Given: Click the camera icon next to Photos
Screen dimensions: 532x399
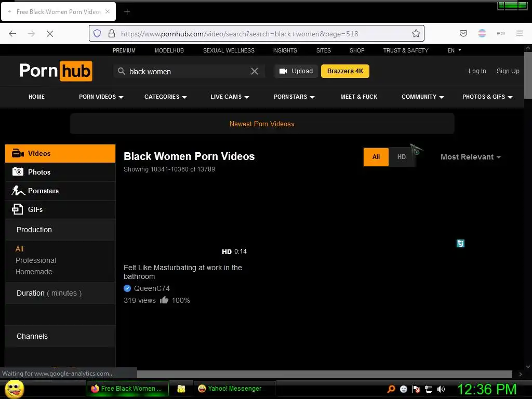Looking at the screenshot, I should click(x=18, y=171).
